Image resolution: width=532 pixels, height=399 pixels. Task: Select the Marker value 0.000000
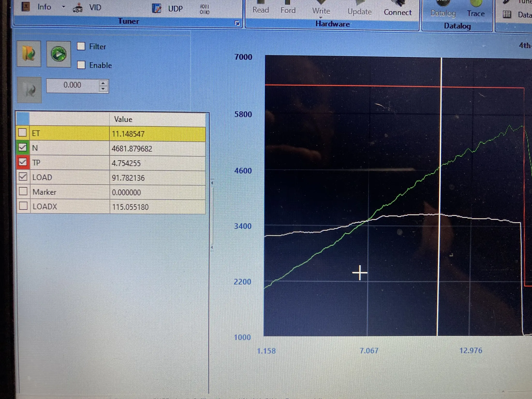[x=126, y=192]
